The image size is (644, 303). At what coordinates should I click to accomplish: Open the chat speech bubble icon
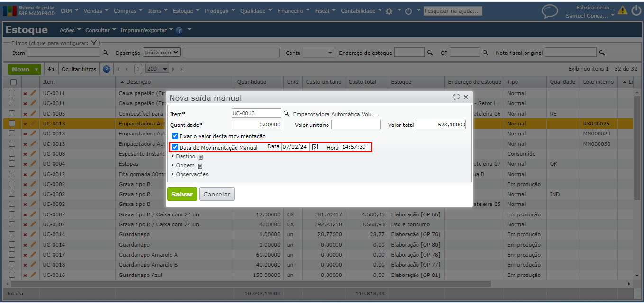click(550, 11)
